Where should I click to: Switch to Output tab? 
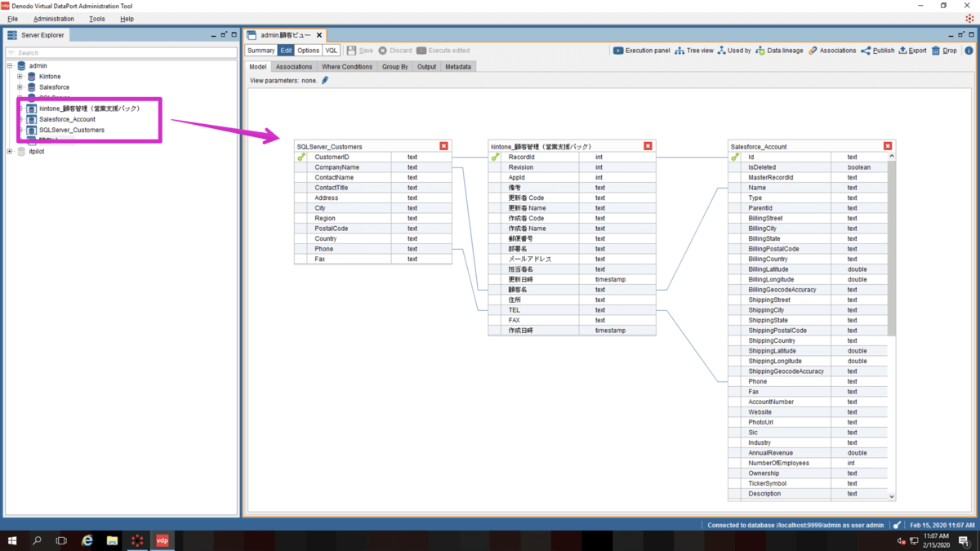[x=427, y=67]
